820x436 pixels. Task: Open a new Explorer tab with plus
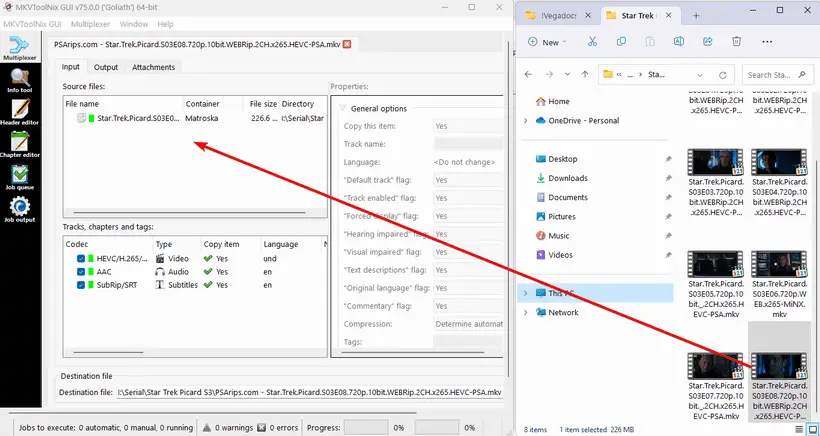click(696, 16)
